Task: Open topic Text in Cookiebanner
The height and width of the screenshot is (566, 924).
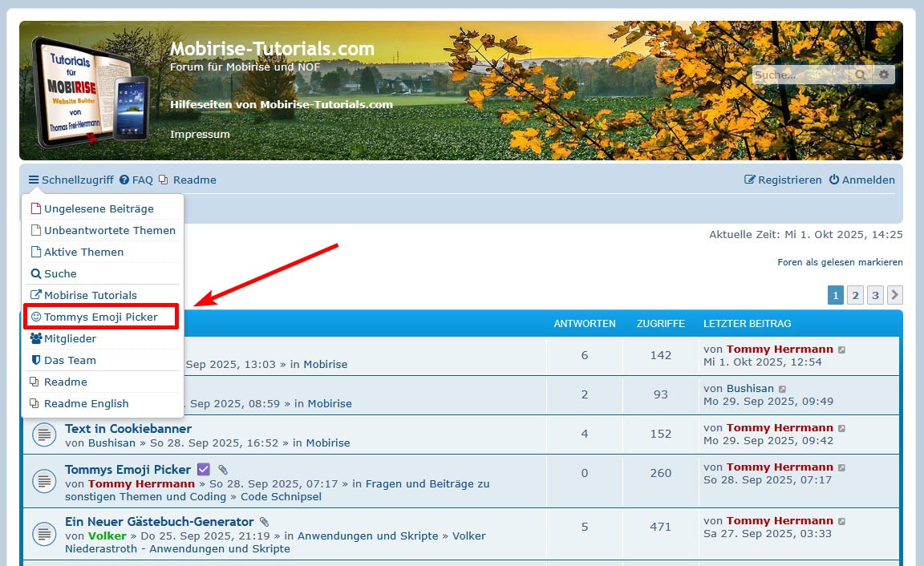Action: pos(128,429)
